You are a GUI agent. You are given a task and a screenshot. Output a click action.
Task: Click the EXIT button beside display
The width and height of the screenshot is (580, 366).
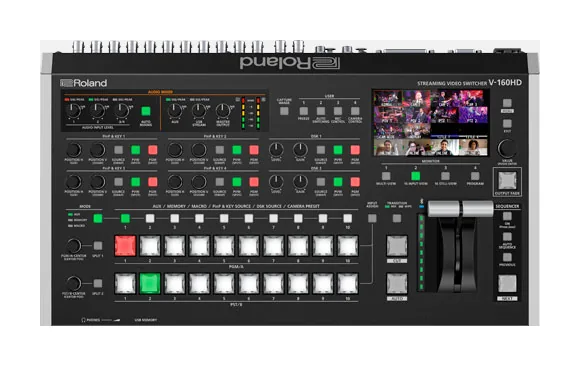point(507,123)
